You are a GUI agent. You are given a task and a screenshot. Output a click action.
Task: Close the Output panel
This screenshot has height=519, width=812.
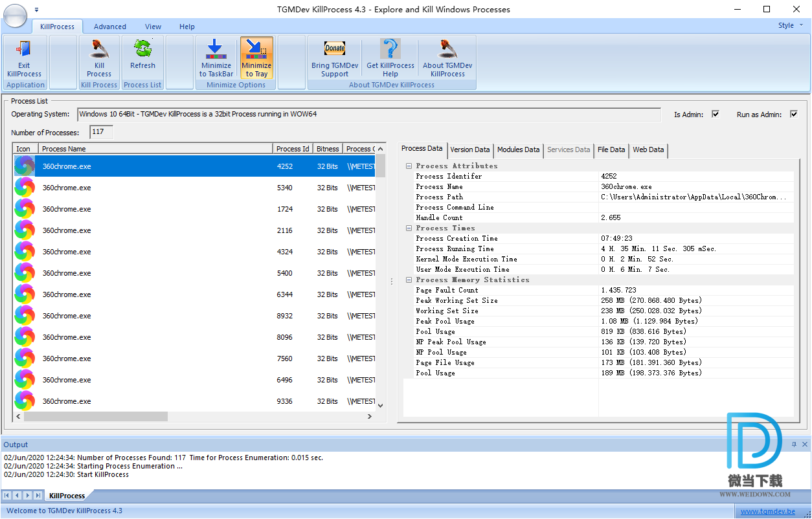coord(805,445)
